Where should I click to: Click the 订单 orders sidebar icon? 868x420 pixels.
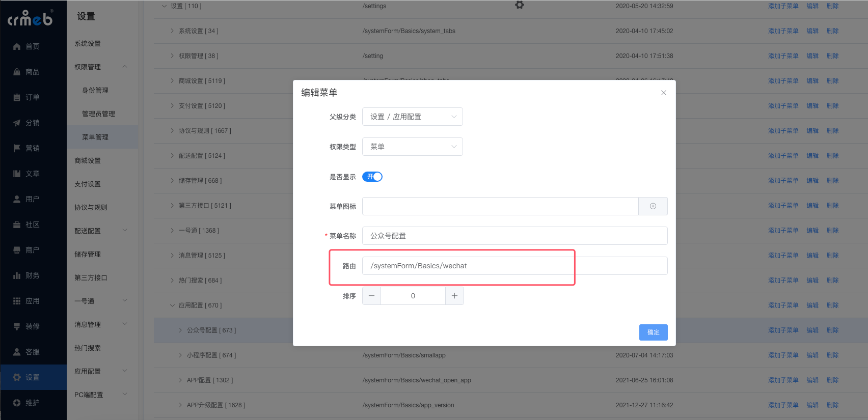click(17, 97)
